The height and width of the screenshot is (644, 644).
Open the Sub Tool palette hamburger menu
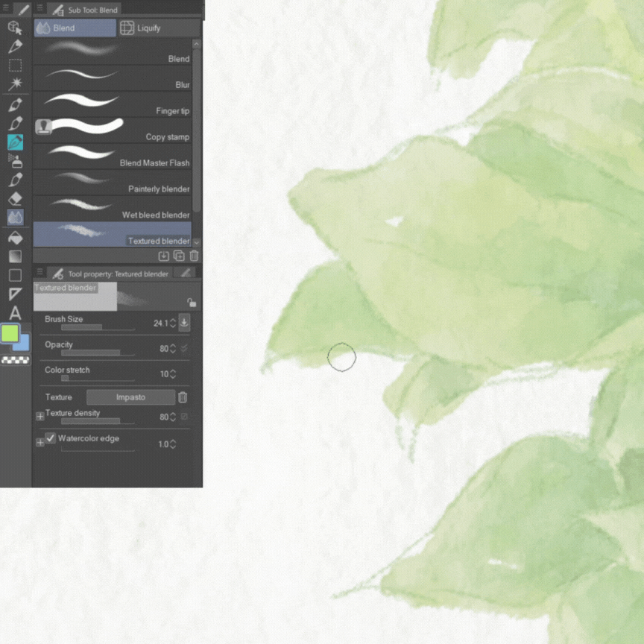[40, 7]
